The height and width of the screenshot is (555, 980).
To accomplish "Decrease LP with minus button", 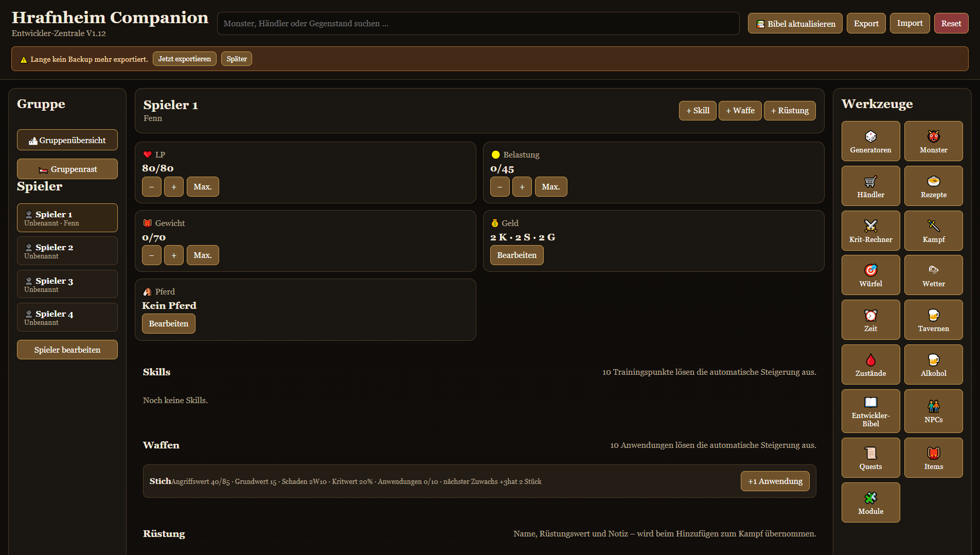I will [152, 187].
